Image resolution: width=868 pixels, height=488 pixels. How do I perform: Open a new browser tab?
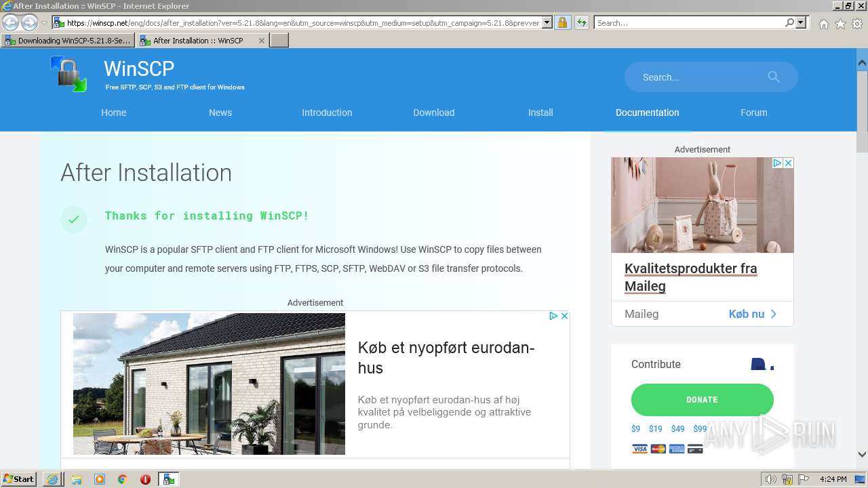coord(279,41)
